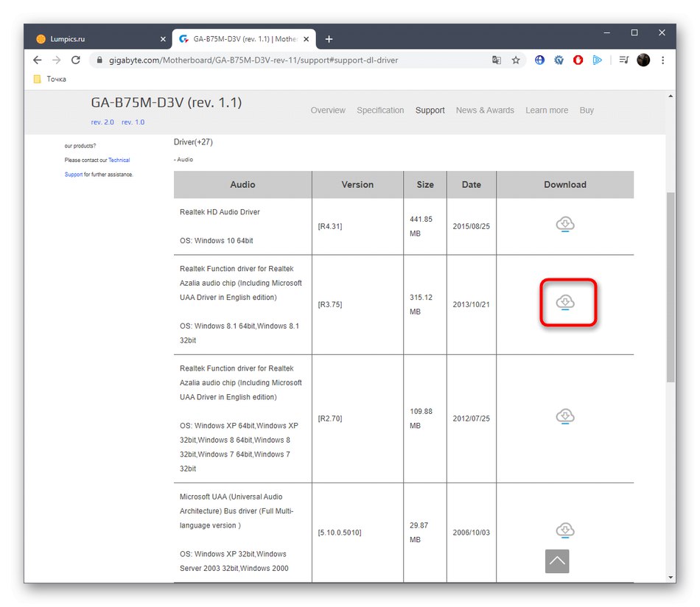Open News & Awards section

[485, 110]
